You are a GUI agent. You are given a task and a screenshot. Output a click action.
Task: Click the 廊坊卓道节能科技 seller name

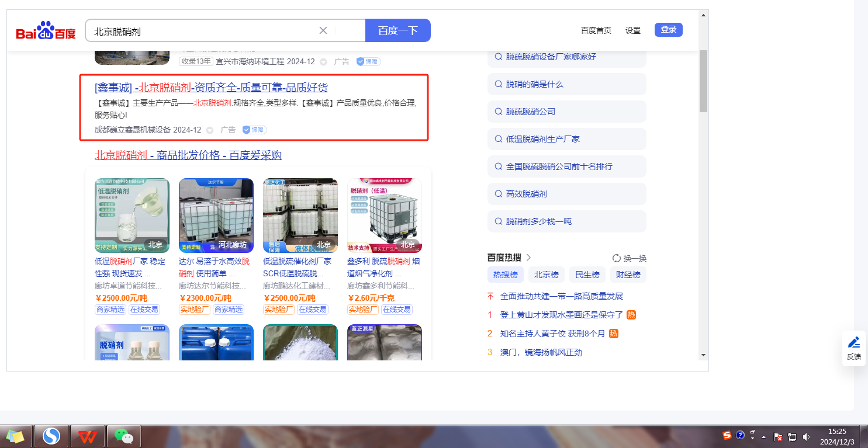[129, 286]
